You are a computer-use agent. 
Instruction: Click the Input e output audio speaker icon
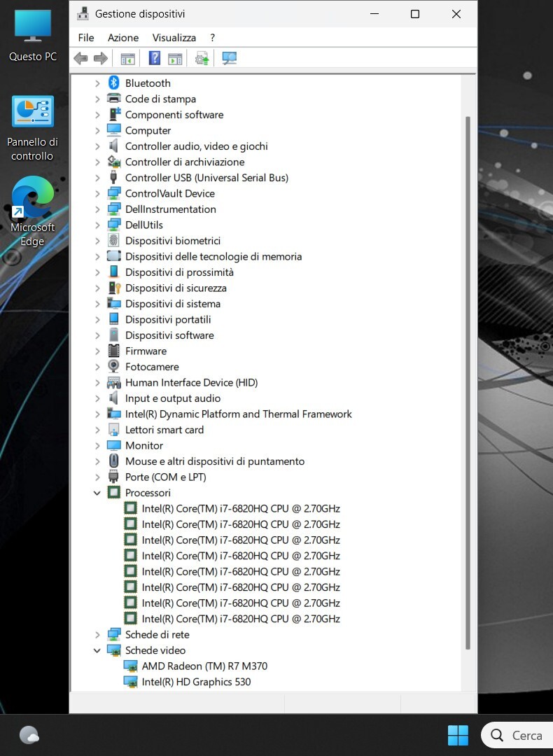[x=114, y=398]
